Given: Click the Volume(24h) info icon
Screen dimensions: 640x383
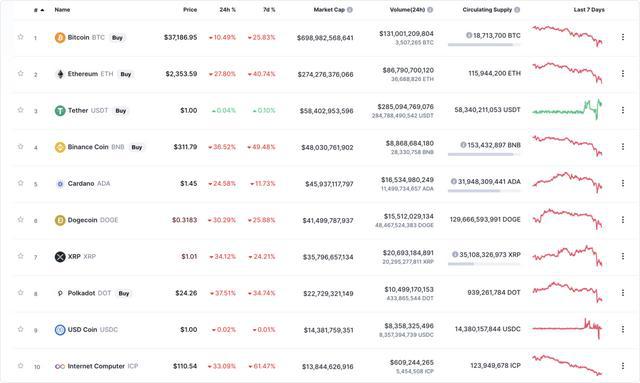Looking at the screenshot, I should [x=430, y=10].
